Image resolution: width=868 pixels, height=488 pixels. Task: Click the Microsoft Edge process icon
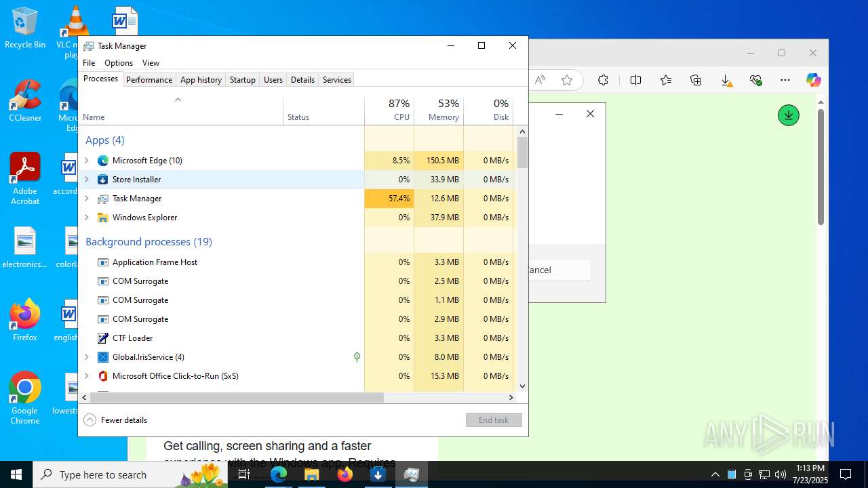coord(103,161)
